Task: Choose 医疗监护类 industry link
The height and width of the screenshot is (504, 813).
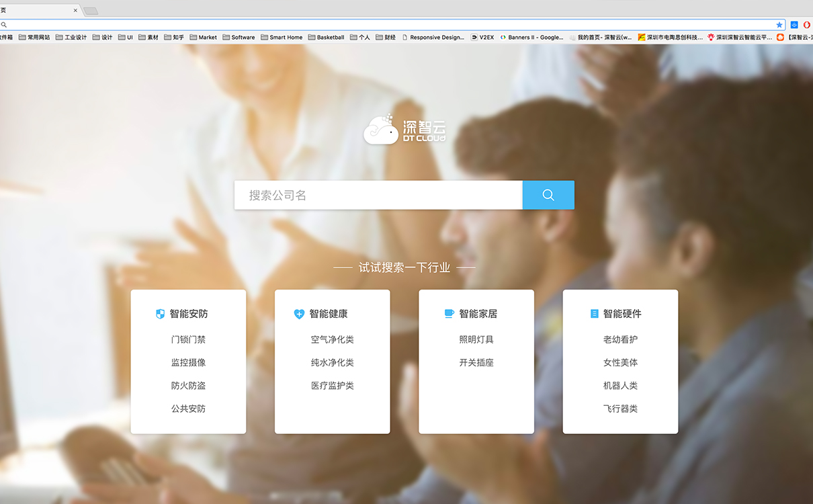Action: (x=333, y=386)
